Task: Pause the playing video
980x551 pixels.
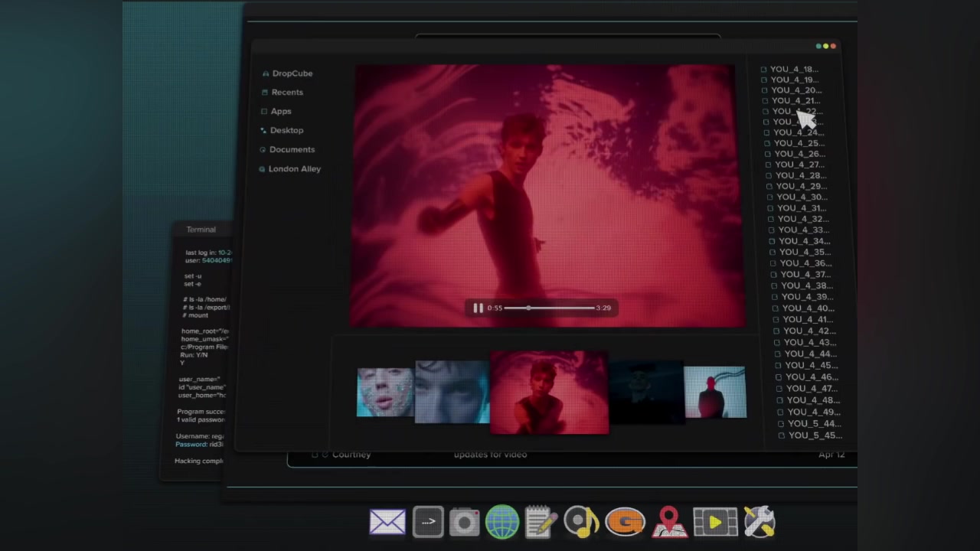Action: pos(478,308)
